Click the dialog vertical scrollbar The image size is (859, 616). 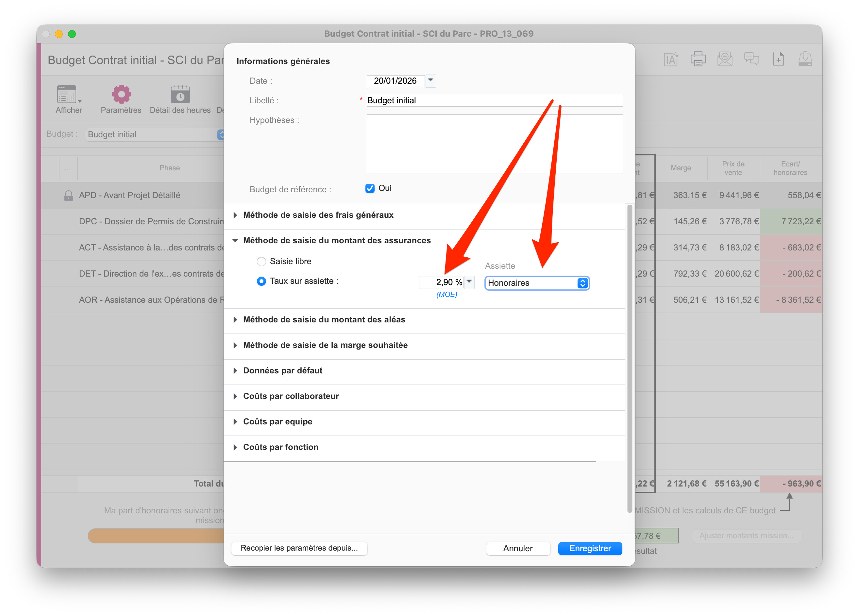(630, 358)
